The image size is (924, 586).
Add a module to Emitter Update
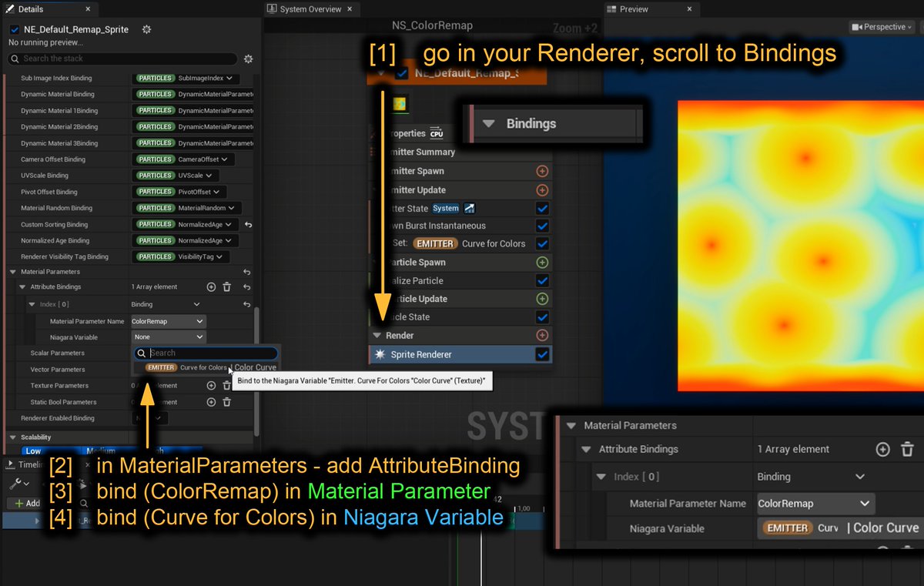542,189
